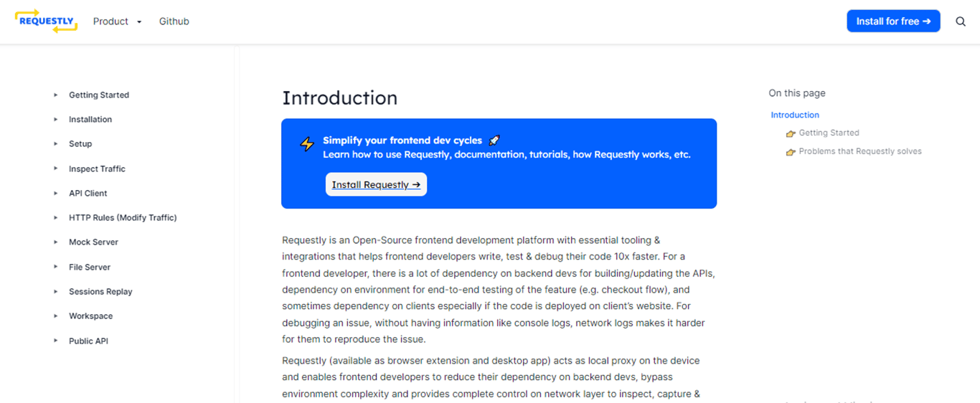Click pointing-hand icon beside Problems that Requestly solves
The width and height of the screenshot is (980, 403).
point(791,152)
